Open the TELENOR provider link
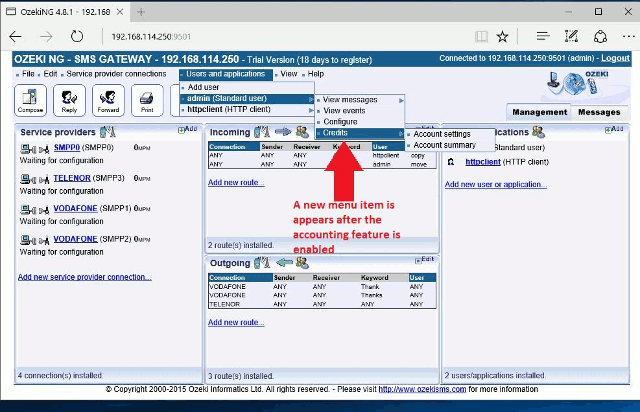 pyautogui.click(x=72, y=178)
